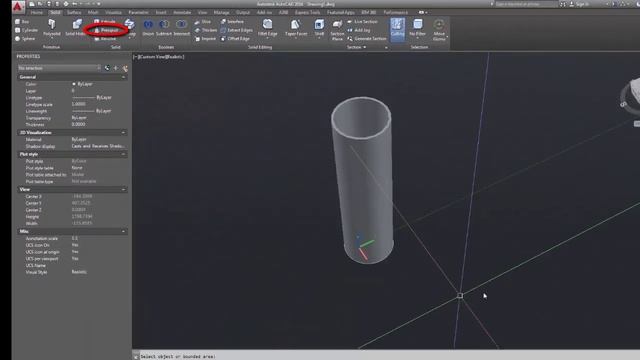Open the Annotate ribbon tab
Screen dimensions: 640x360
[x=182, y=13]
